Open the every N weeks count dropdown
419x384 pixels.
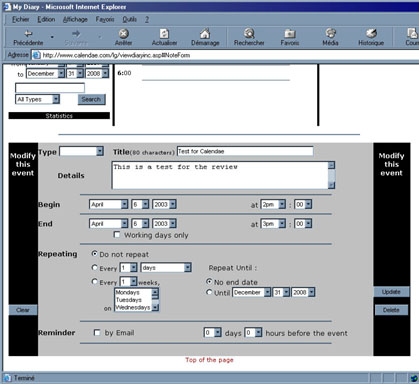tap(128, 282)
